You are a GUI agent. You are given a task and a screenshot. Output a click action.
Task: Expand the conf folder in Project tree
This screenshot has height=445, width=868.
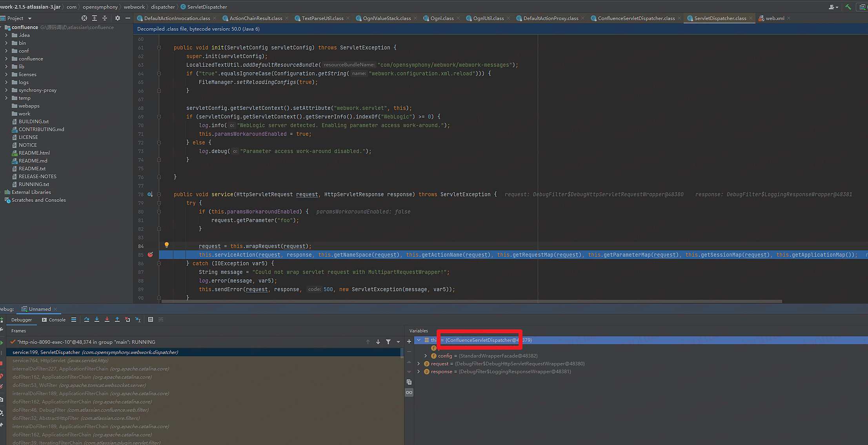pyautogui.click(x=6, y=51)
